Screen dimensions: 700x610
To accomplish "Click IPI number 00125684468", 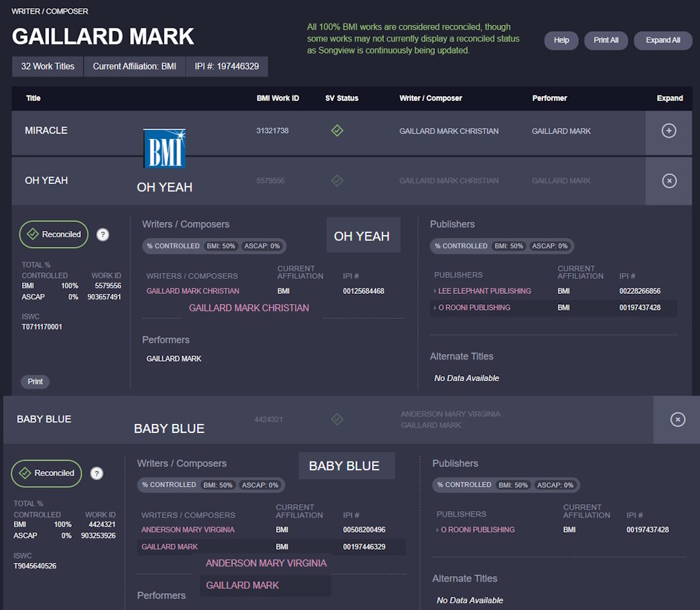I will (363, 291).
